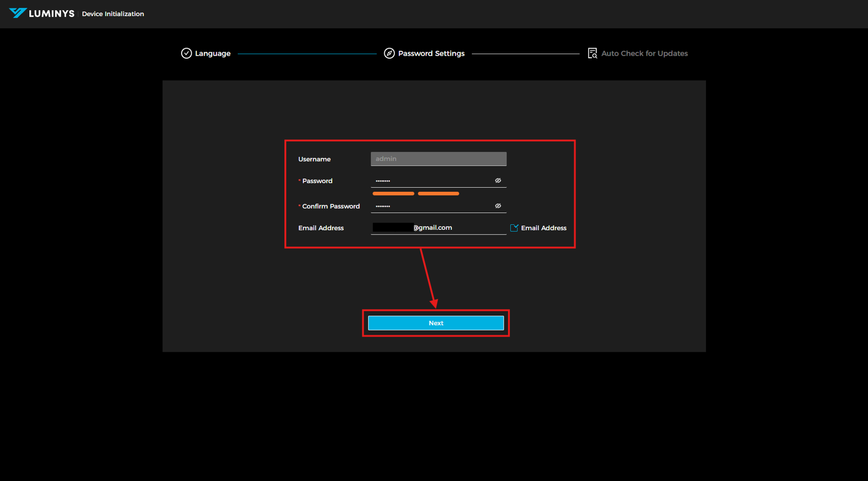Focus the Confirm Password input field
Screen dimensions: 868x481
pos(431,206)
